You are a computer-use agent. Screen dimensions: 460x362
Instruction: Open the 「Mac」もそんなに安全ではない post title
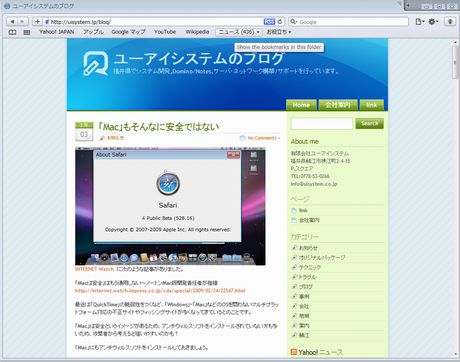tap(159, 127)
